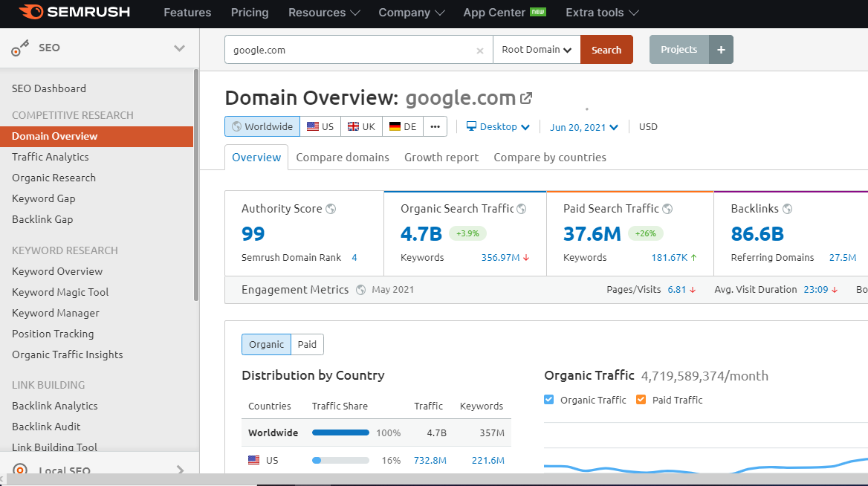Open Backlink Audit in sidebar

[x=46, y=427]
